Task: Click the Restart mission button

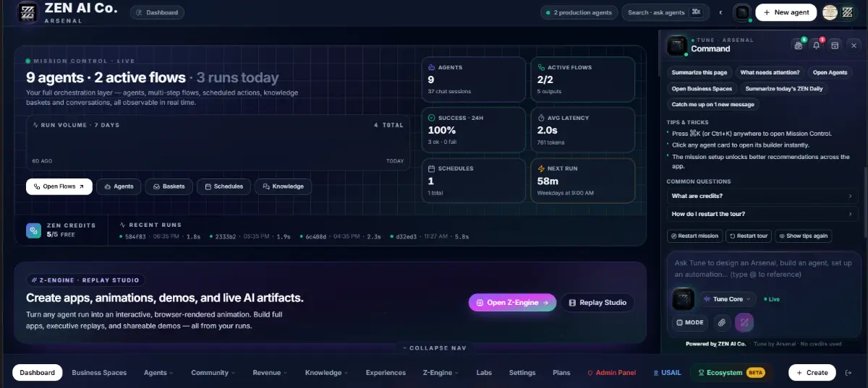Action: coord(694,236)
